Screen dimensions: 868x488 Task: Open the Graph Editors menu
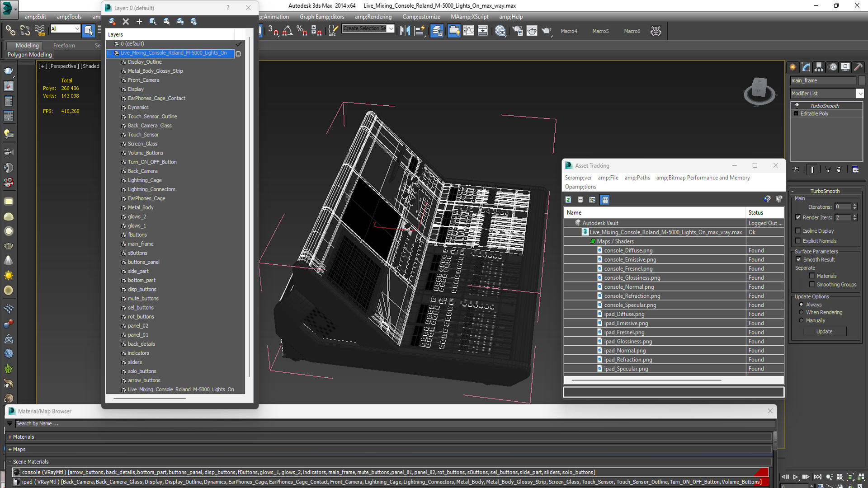[x=322, y=17]
